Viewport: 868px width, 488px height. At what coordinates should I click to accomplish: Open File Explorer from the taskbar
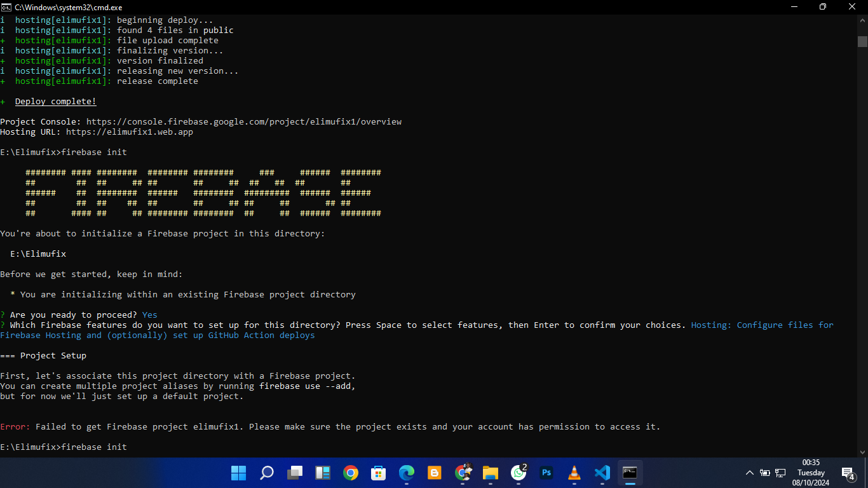click(x=491, y=473)
